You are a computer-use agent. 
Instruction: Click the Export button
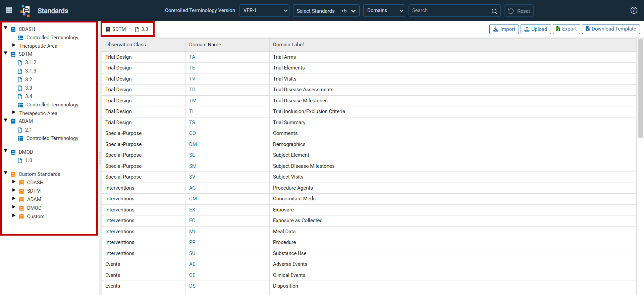point(566,29)
